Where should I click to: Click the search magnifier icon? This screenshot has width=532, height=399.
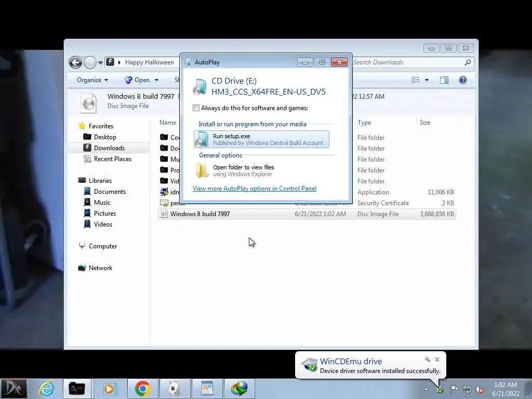pos(468,62)
